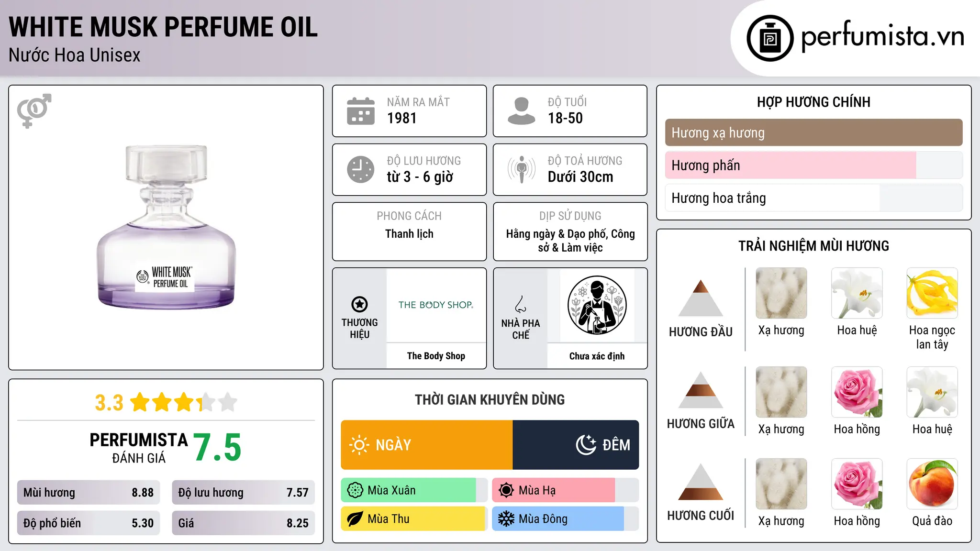Click the age range value 18-50
This screenshot has width=980, height=551.
click(565, 118)
